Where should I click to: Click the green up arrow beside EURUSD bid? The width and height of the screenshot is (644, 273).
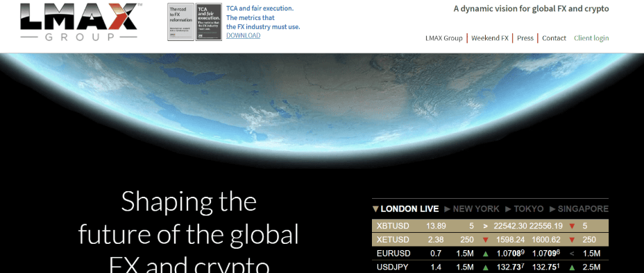click(485, 254)
